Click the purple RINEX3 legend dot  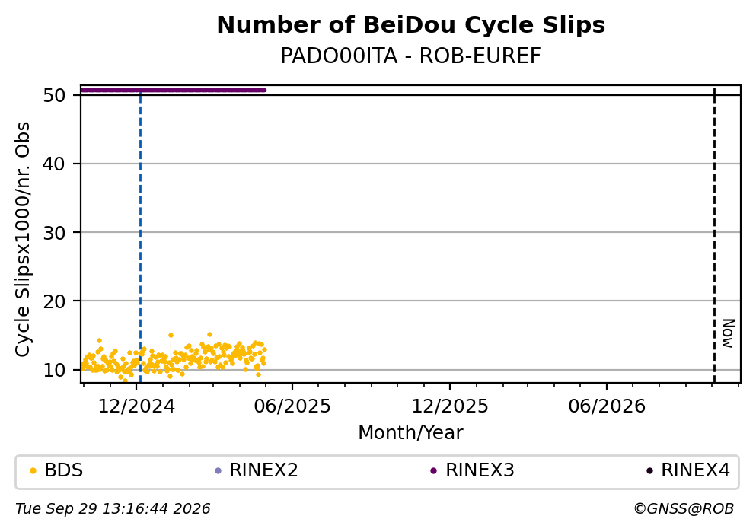pyautogui.click(x=433, y=471)
